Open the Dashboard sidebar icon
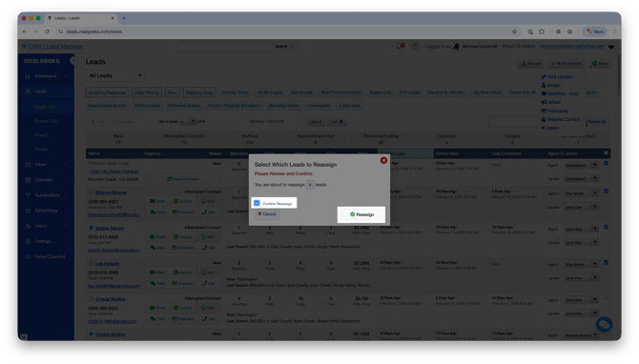This screenshot has width=639, height=364. [28, 76]
